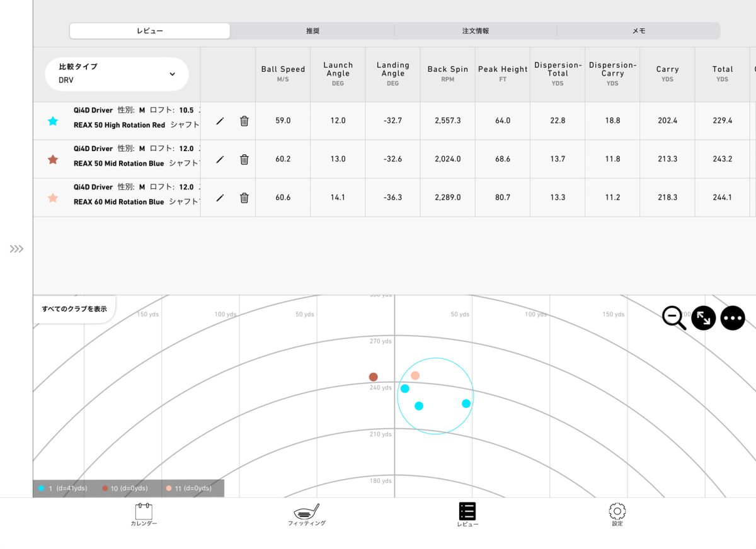Click legend entry 10 brown swatch
756x549 pixels.
click(105, 489)
